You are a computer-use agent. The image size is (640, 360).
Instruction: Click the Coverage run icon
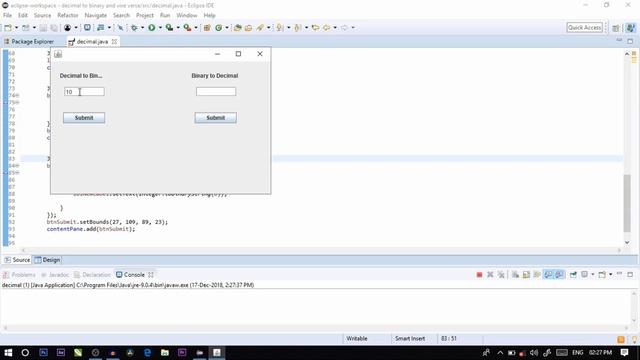click(x=169, y=28)
